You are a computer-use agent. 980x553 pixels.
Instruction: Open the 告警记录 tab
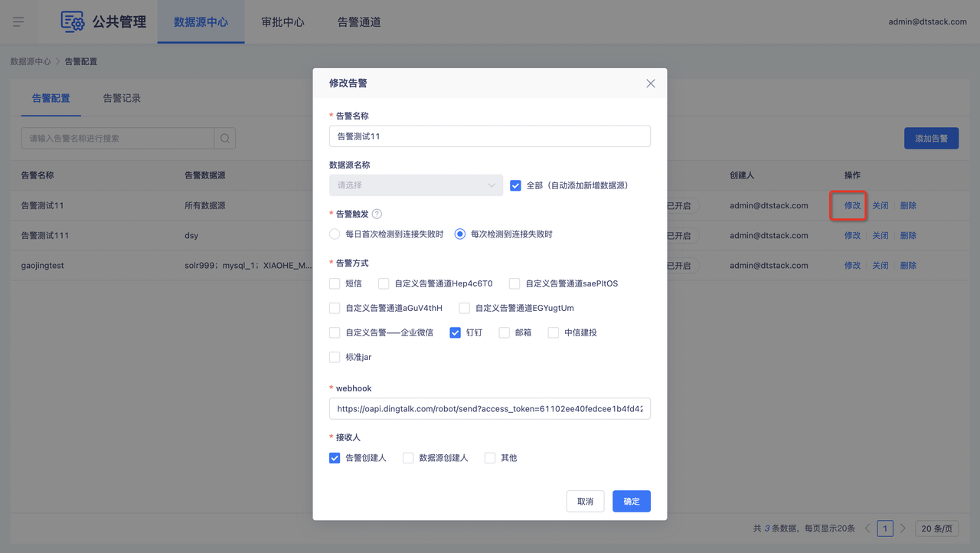click(x=122, y=98)
